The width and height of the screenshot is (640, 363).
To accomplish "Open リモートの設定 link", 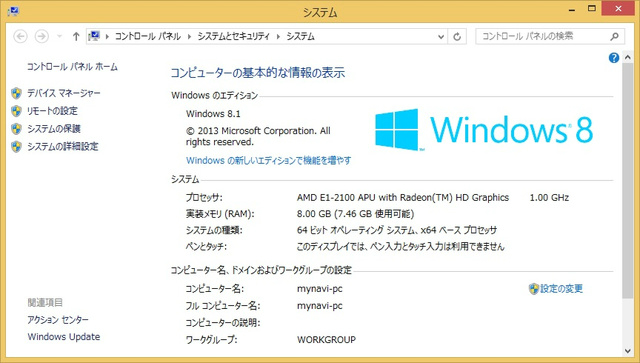I will click(x=52, y=111).
